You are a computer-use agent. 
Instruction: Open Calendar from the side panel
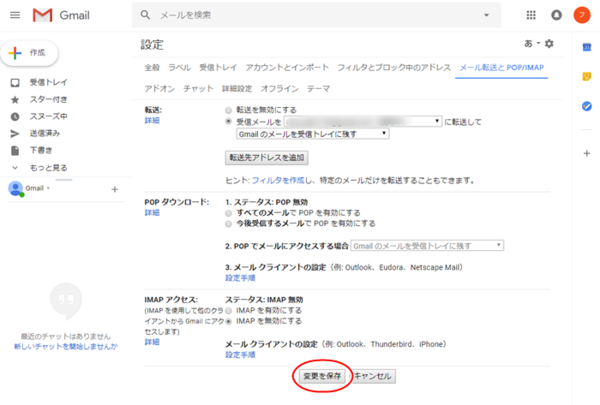587,47
